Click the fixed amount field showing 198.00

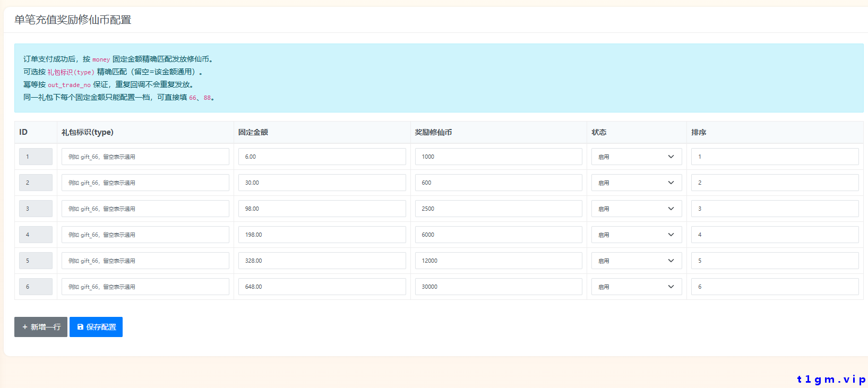(322, 235)
